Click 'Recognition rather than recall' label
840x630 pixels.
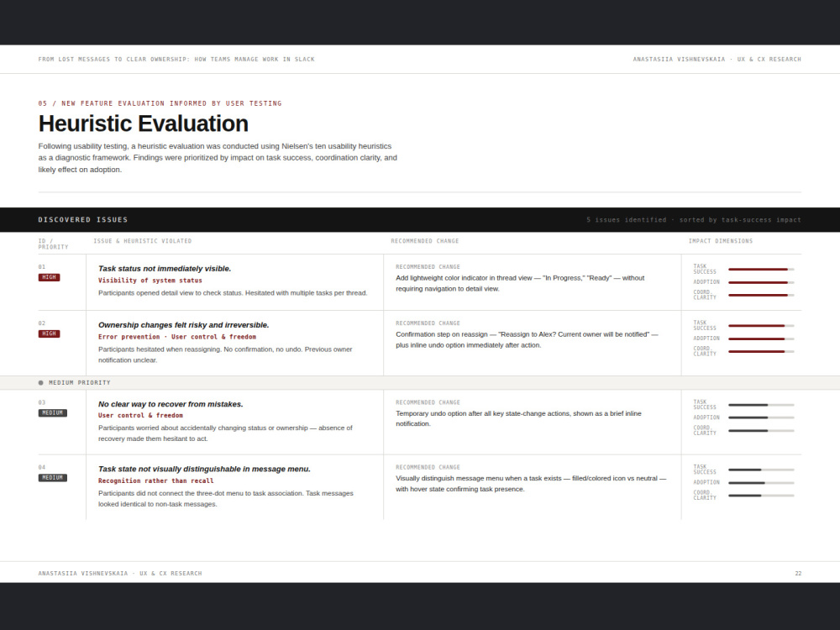(x=156, y=480)
